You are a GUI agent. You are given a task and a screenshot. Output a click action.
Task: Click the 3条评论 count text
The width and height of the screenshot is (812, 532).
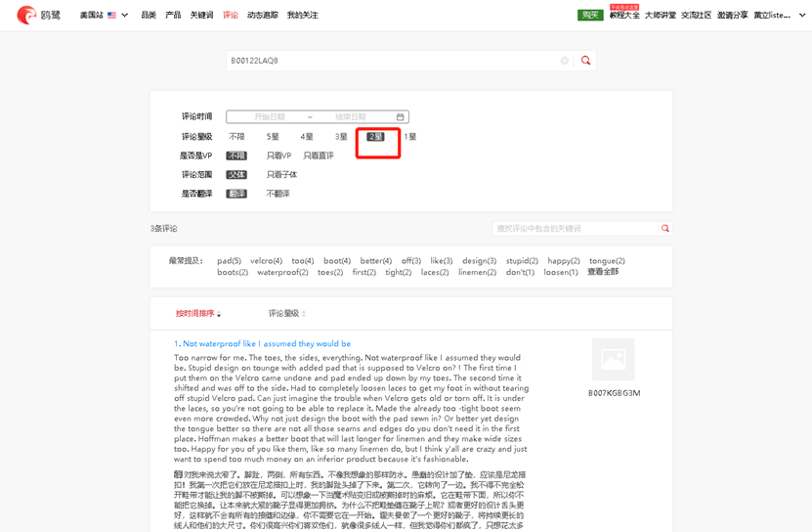(x=163, y=228)
